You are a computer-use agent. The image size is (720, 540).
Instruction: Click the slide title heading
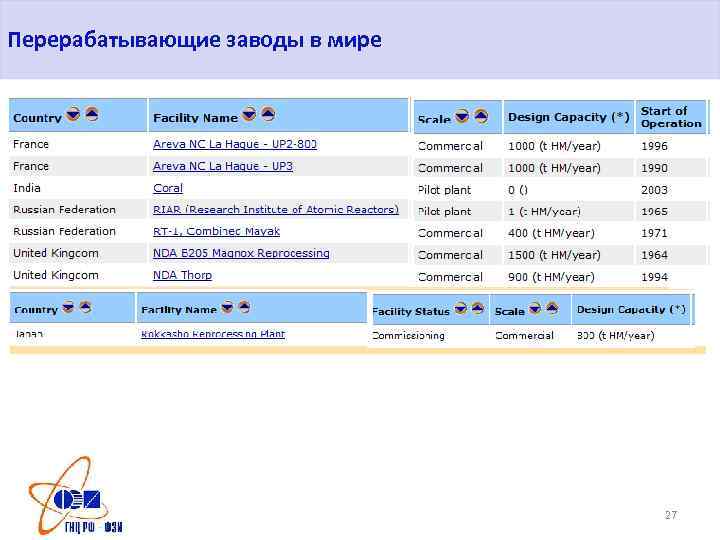click(195, 40)
